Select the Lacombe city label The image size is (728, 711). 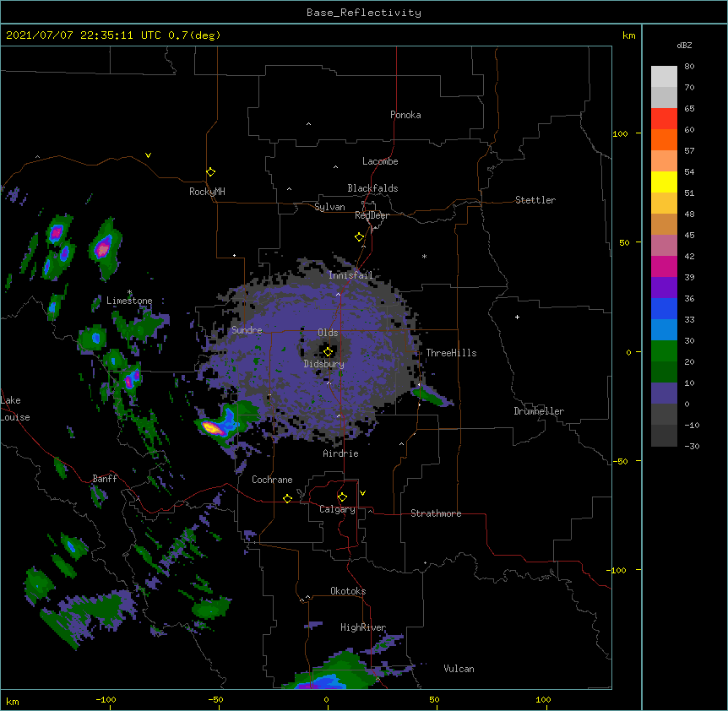[x=380, y=161]
